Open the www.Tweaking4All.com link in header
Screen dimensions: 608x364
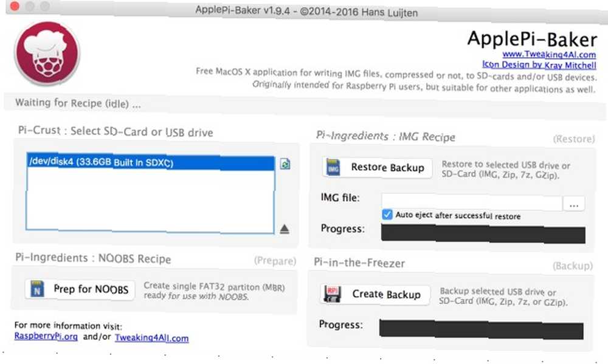click(x=549, y=54)
